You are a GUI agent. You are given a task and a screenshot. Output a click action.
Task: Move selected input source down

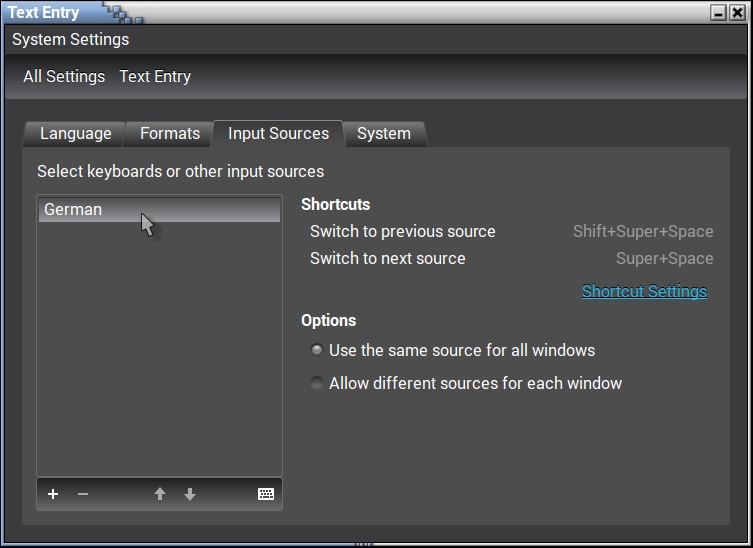(x=190, y=494)
